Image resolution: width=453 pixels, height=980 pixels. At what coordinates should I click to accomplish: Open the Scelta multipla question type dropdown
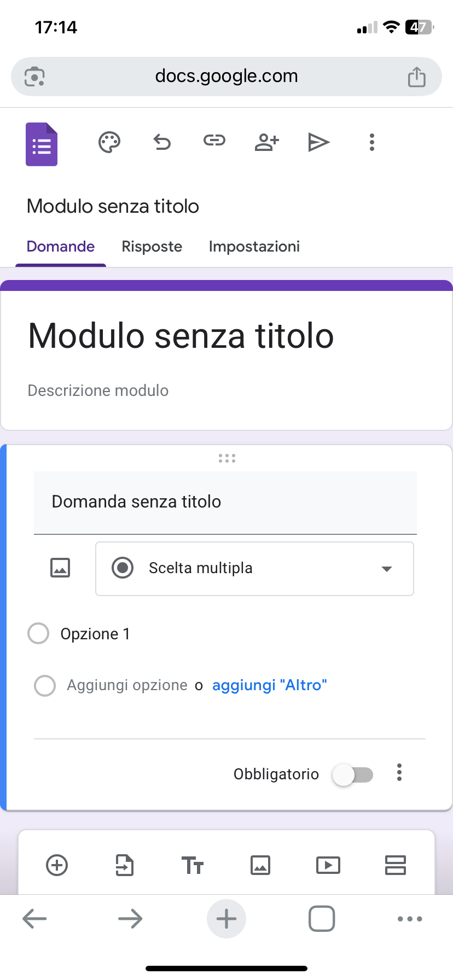254,569
